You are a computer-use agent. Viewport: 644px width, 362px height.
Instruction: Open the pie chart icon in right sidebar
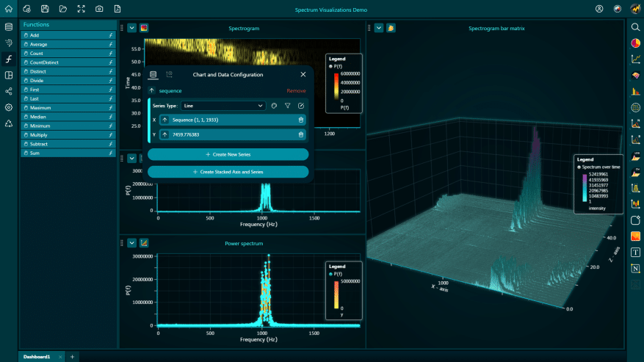point(635,43)
